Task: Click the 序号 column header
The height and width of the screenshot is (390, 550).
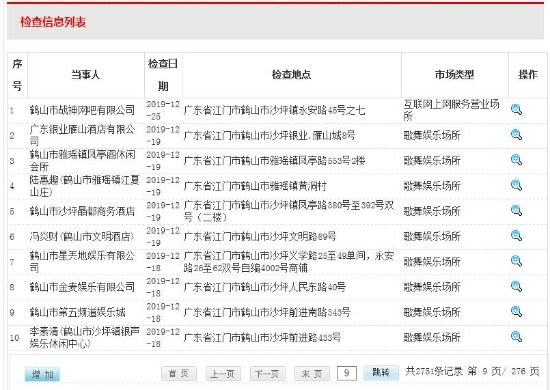Action: coord(17,75)
